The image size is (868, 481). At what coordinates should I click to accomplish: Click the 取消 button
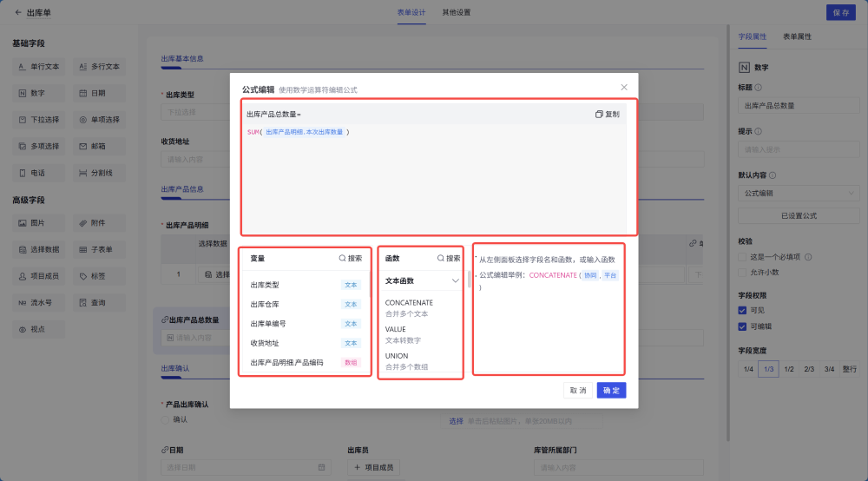pos(578,391)
